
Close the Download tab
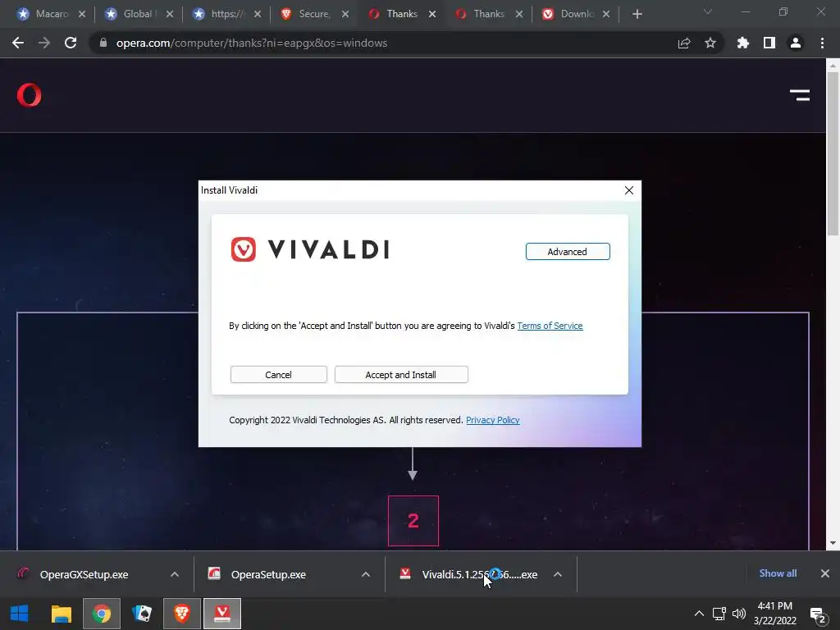point(606,14)
